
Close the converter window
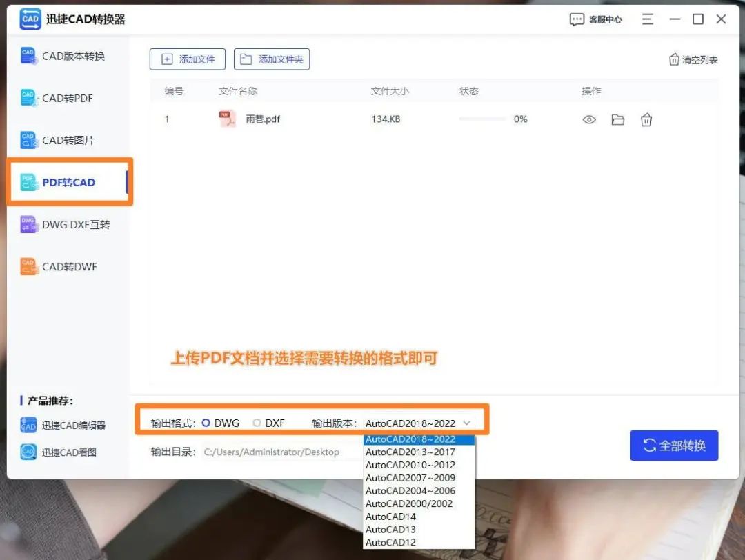(721, 19)
